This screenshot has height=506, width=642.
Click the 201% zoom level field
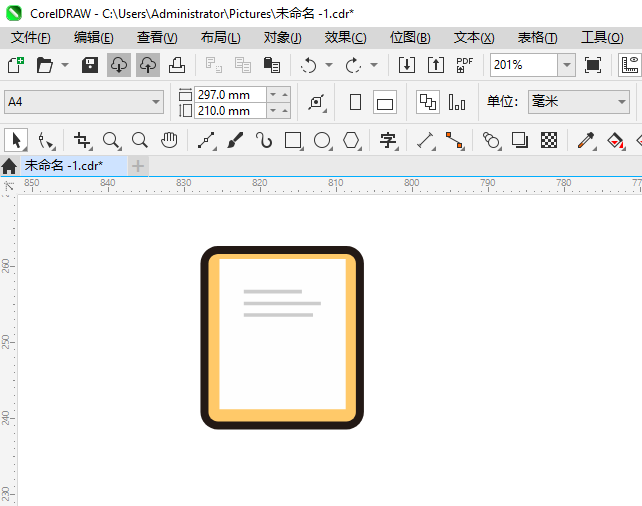tap(524, 65)
